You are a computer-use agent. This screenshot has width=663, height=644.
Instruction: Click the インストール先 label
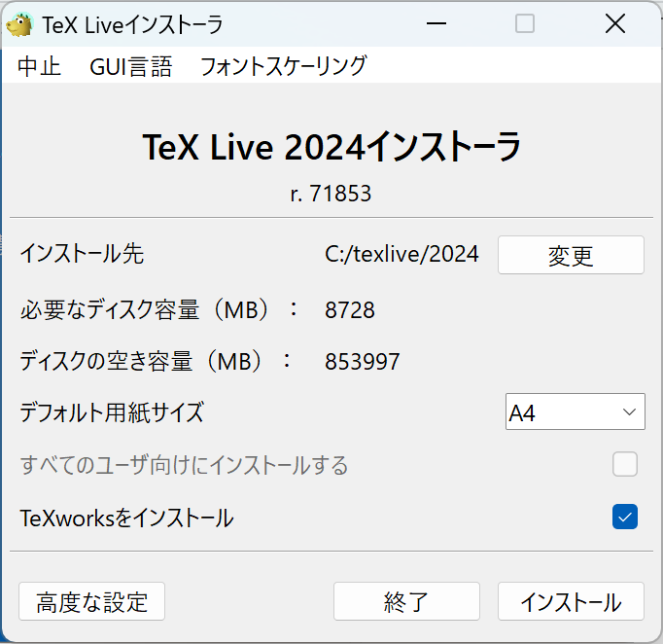coord(82,255)
